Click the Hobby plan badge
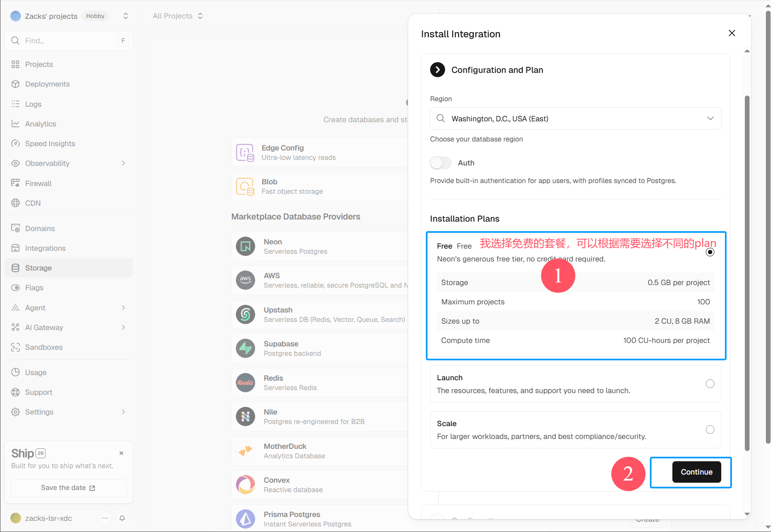This screenshot has height=532, width=771. point(95,16)
